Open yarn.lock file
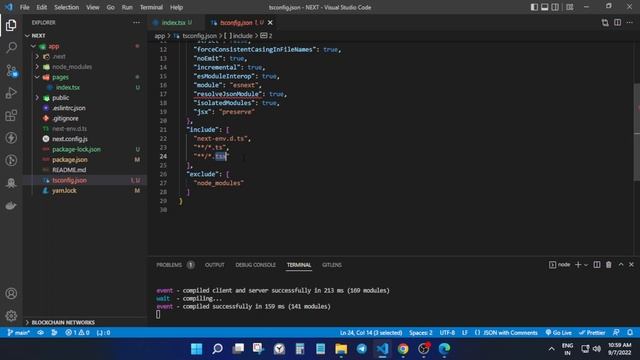 (x=85, y=191)
